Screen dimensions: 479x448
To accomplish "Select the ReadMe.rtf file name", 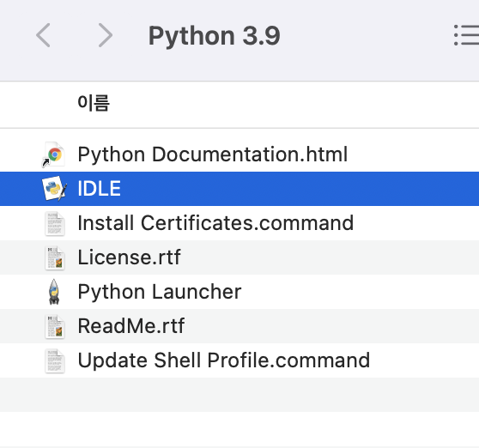I will (x=131, y=326).
